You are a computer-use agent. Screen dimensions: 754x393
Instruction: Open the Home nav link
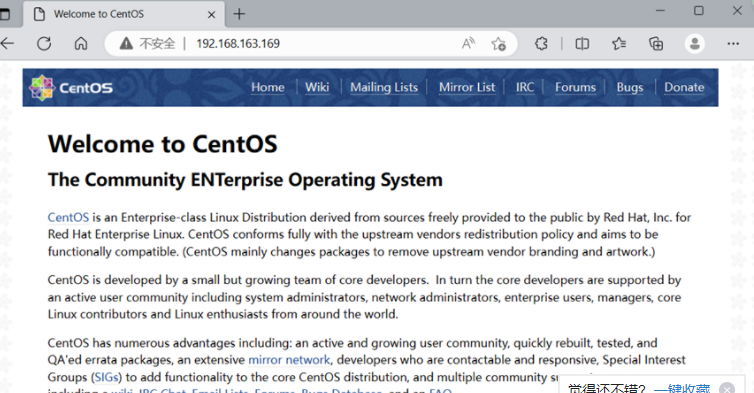(x=267, y=88)
